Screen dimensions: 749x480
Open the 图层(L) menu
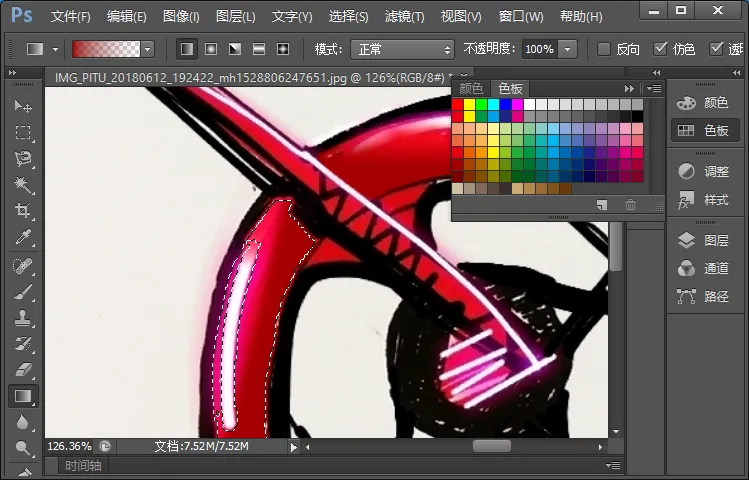tap(235, 17)
